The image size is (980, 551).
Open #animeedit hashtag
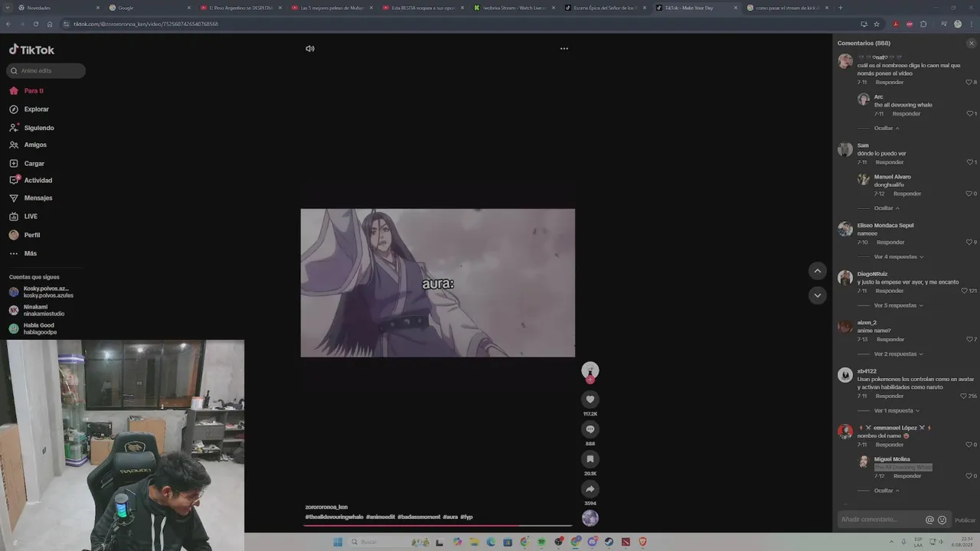coord(381,517)
